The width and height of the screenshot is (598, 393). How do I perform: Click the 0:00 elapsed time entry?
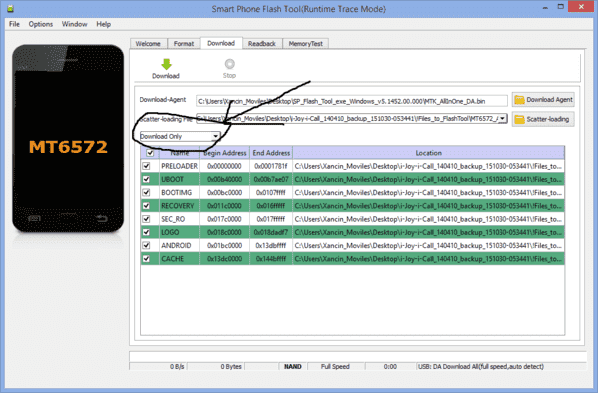click(390, 367)
